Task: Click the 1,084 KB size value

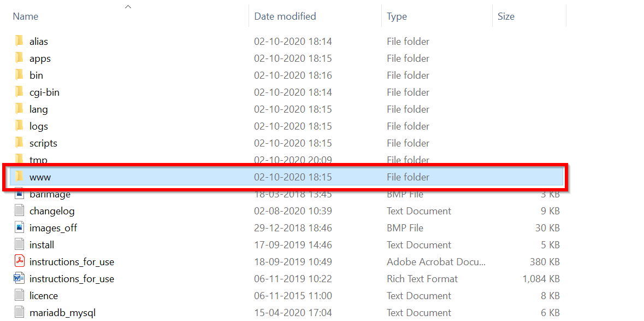Action: tap(541, 279)
